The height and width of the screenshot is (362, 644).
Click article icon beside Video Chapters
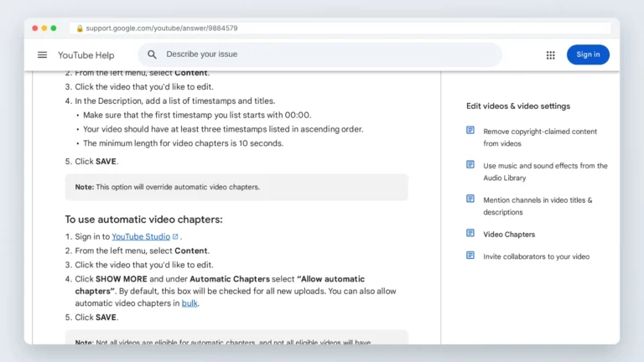tap(470, 233)
